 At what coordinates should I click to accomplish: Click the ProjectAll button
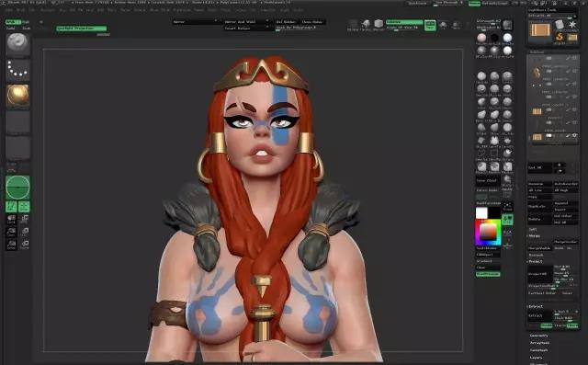coord(540,274)
